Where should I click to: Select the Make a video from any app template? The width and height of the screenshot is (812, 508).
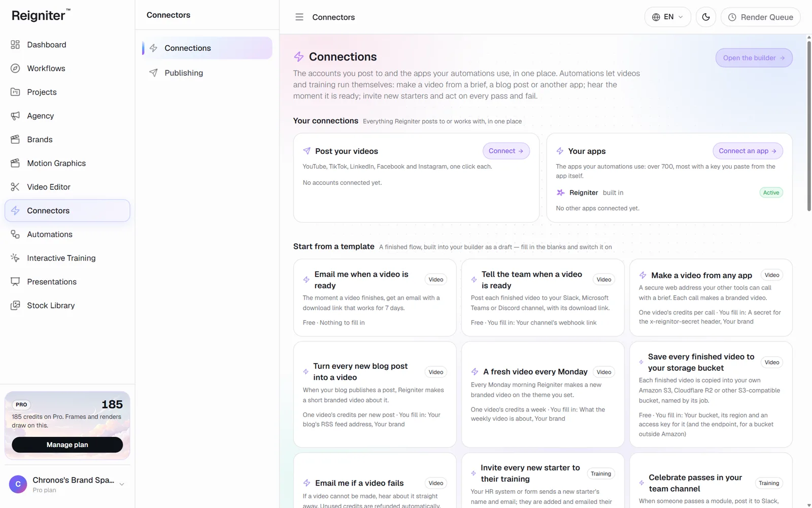tap(711, 298)
